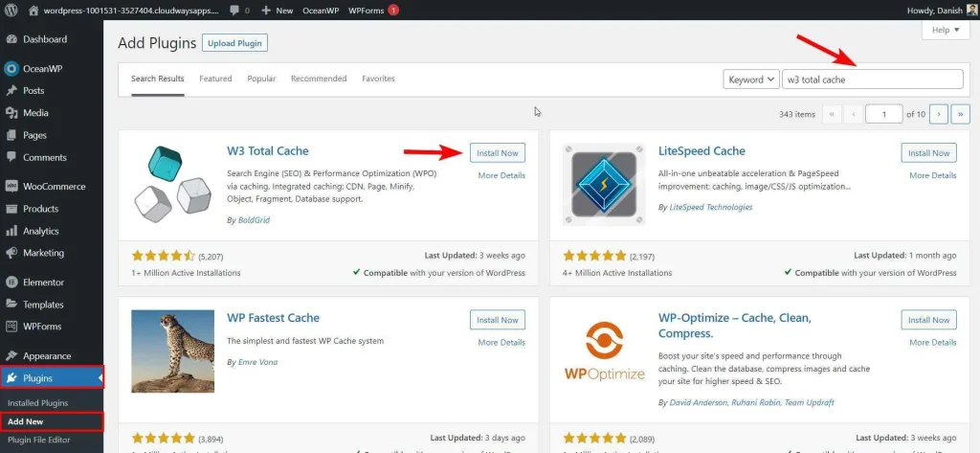Open More Details for W3 Total Cache
The height and width of the screenshot is (453, 980).
(x=501, y=176)
